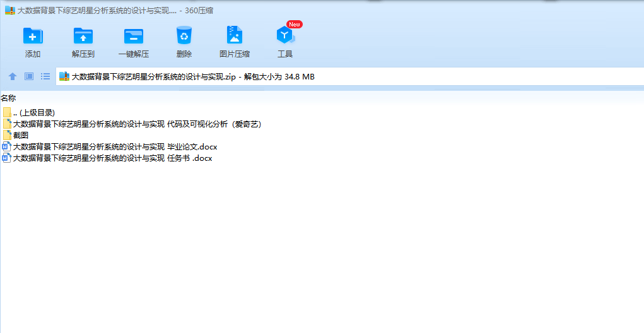Click the 添加 (Add) icon
644x333 pixels.
[x=32, y=36]
